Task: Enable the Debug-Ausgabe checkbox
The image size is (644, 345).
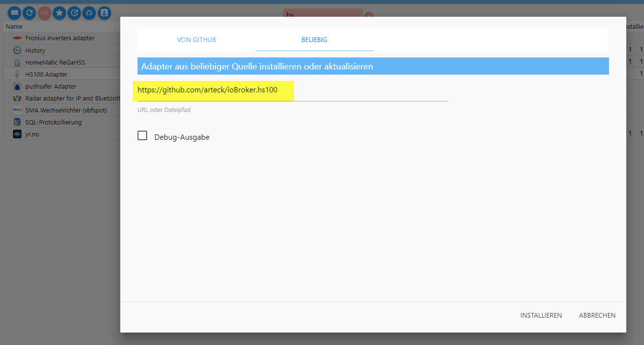Action: click(x=142, y=136)
